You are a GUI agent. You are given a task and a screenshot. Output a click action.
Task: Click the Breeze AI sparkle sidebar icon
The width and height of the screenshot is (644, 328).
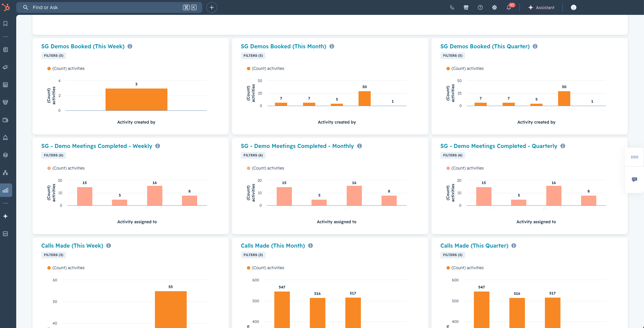click(5, 216)
